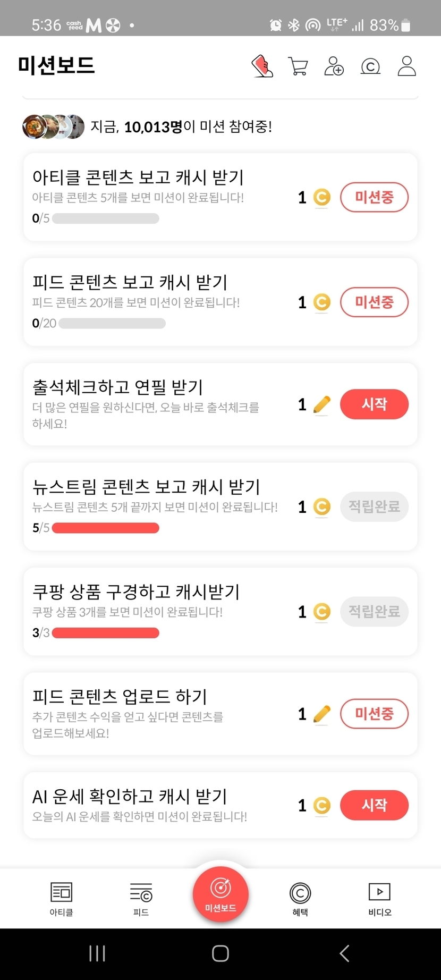Tap the pencil reward icon for 출석체크
Image resolution: width=441 pixels, height=980 pixels.
[x=321, y=405]
